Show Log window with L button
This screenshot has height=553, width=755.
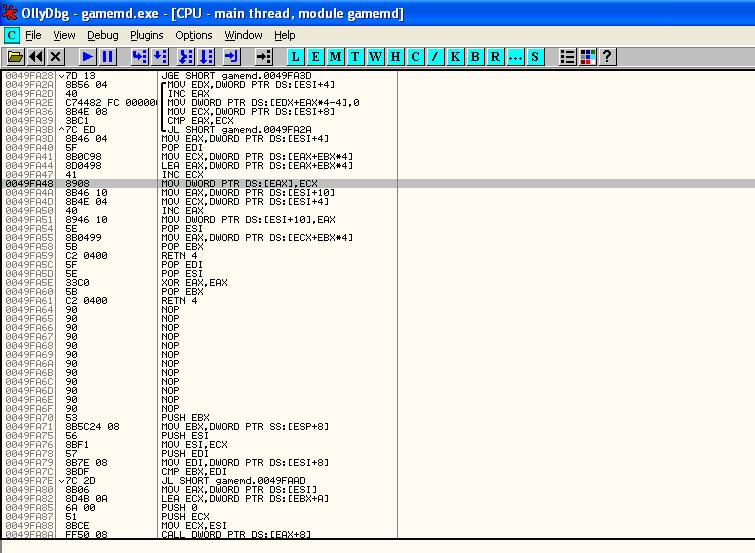[296, 57]
